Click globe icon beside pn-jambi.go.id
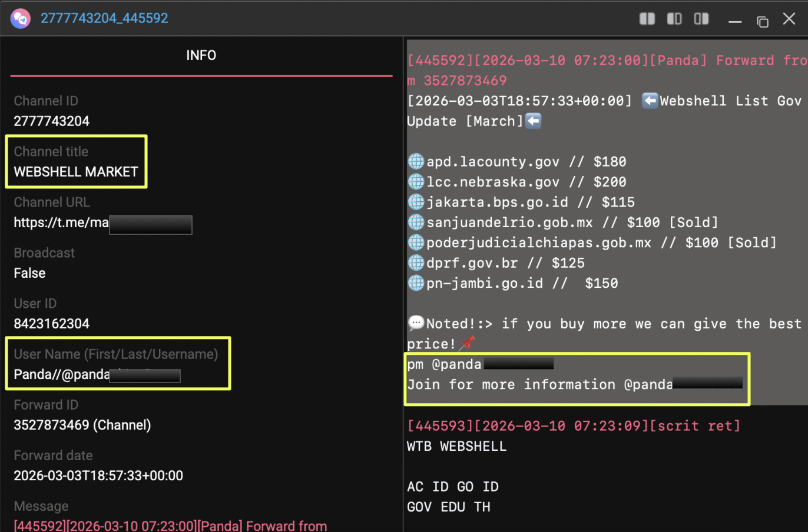The image size is (808, 532). 416,283
